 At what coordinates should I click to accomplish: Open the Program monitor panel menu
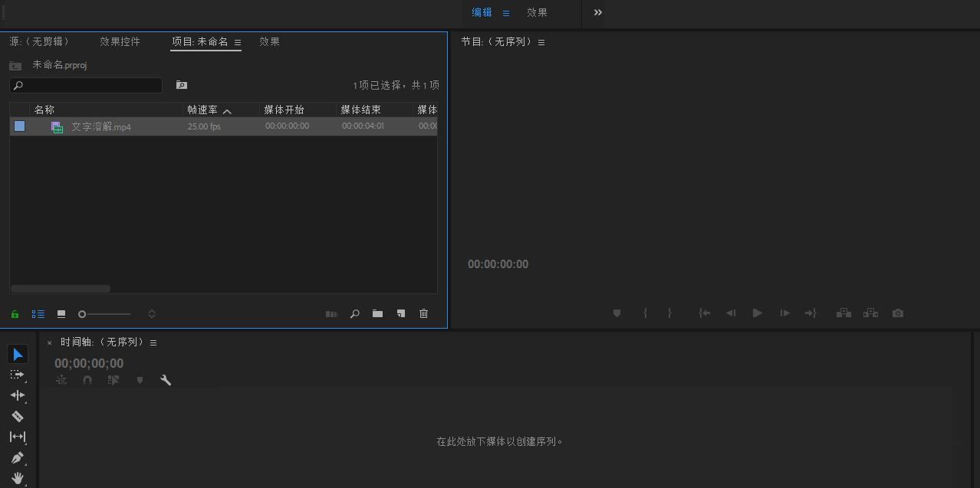coord(541,42)
